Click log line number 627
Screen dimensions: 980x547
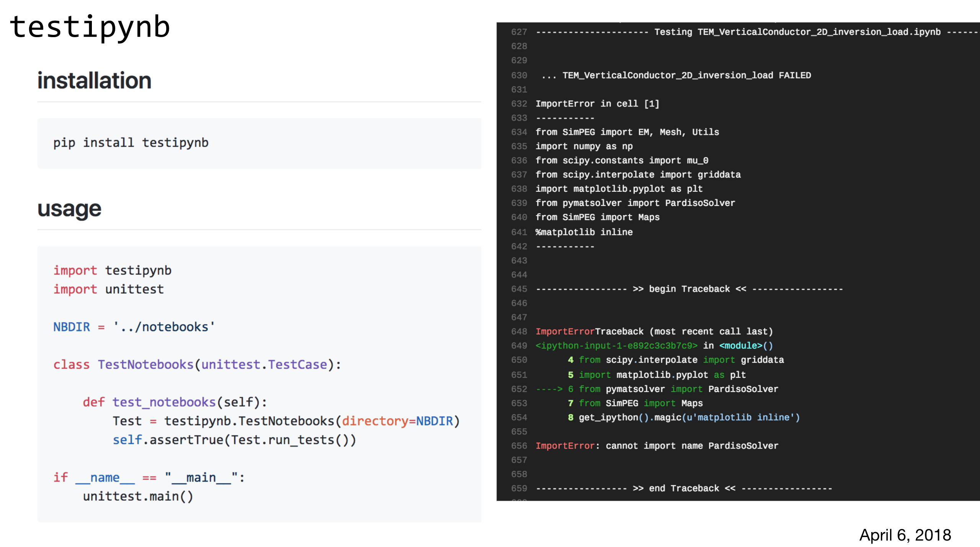tap(519, 32)
